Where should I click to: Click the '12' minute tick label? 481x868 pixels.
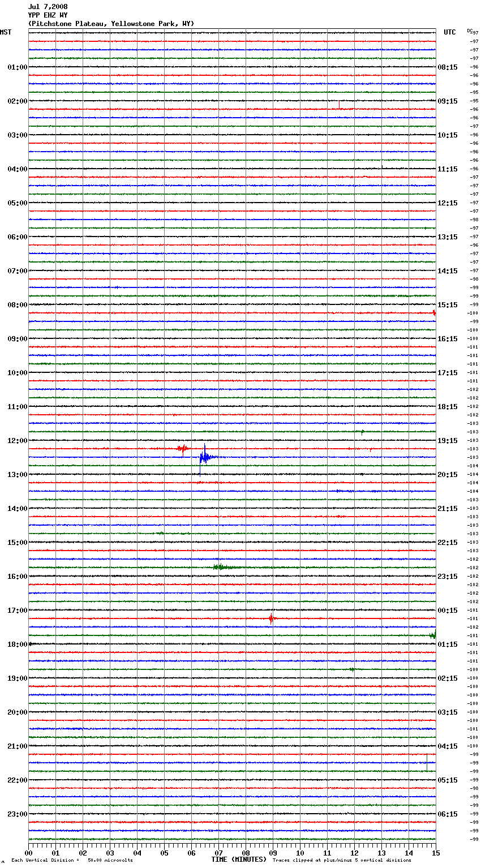tap(354, 853)
